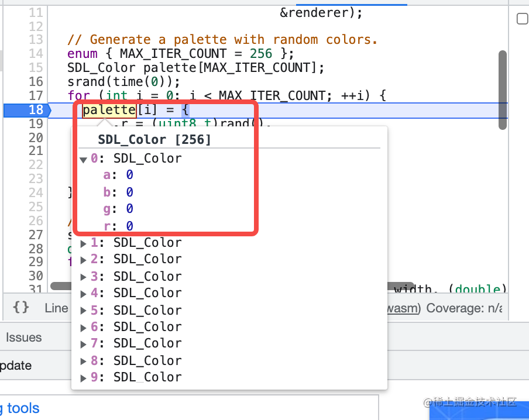The height and width of the screenshot is (420, 529).
Task: Click line number 11 in gutter
Action: tap(36, 13)
